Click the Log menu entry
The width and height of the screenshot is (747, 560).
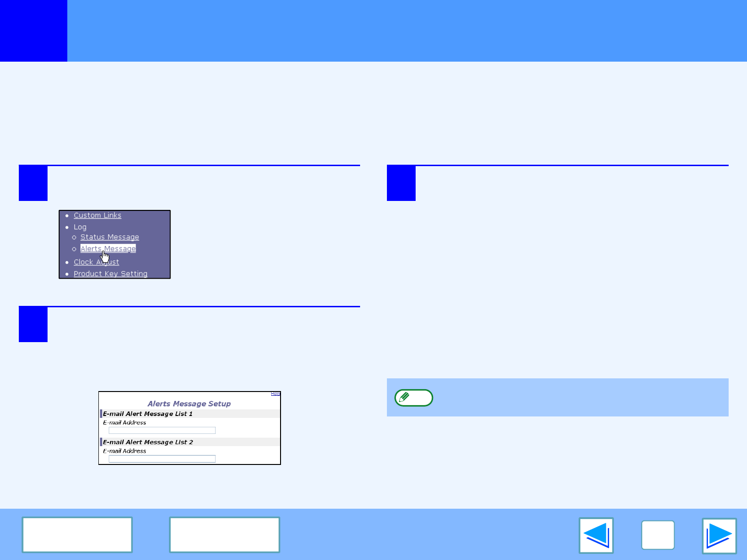coord(80,227)
